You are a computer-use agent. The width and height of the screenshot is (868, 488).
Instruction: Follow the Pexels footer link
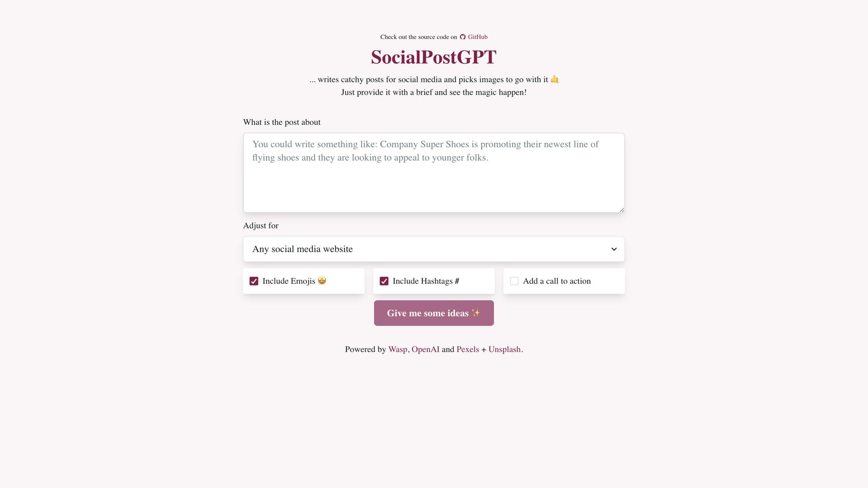pos(467,349)
